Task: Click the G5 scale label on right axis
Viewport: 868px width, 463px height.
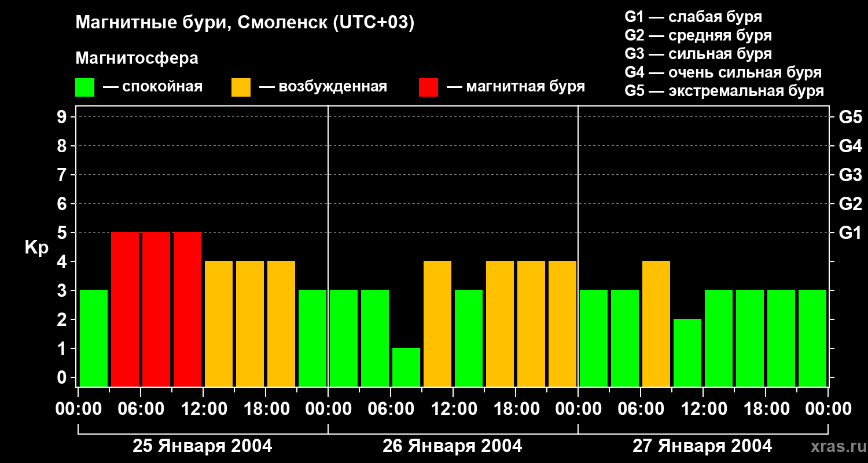Action: pos(850,117)
